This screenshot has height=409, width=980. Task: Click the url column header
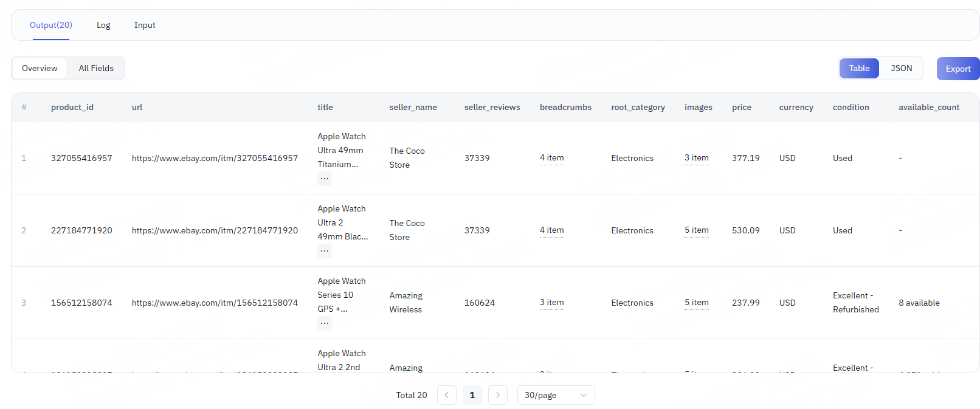(137, 107)
